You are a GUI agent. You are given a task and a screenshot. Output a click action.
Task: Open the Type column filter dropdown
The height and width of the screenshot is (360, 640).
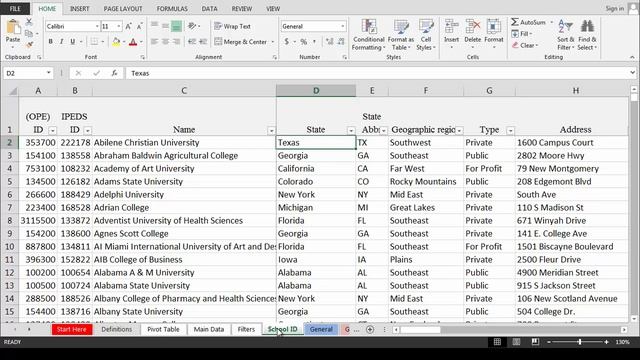(x=510, y=131)
